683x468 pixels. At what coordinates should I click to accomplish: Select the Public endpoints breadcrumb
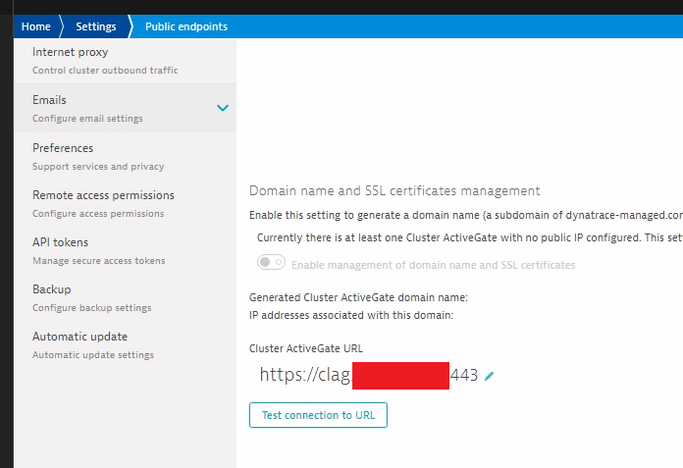tap(186, 26)
